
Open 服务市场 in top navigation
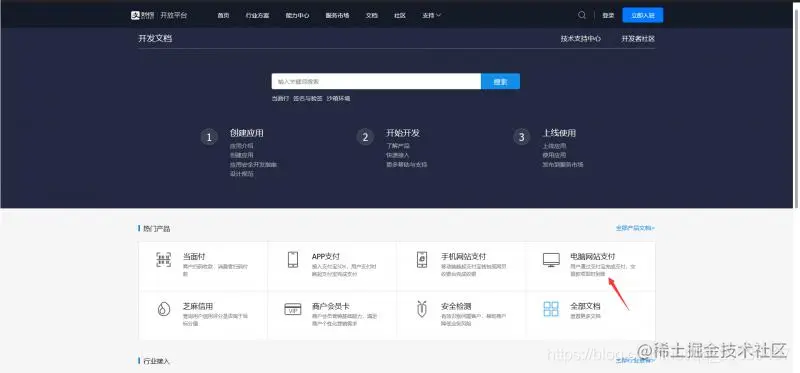[x=337, y=15]
